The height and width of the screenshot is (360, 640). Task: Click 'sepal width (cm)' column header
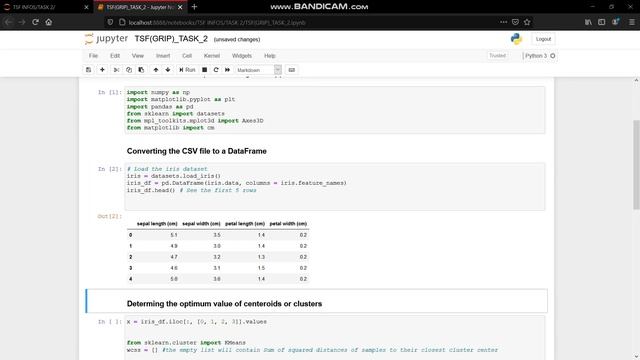pyautogui.click(x=201, y=224)
